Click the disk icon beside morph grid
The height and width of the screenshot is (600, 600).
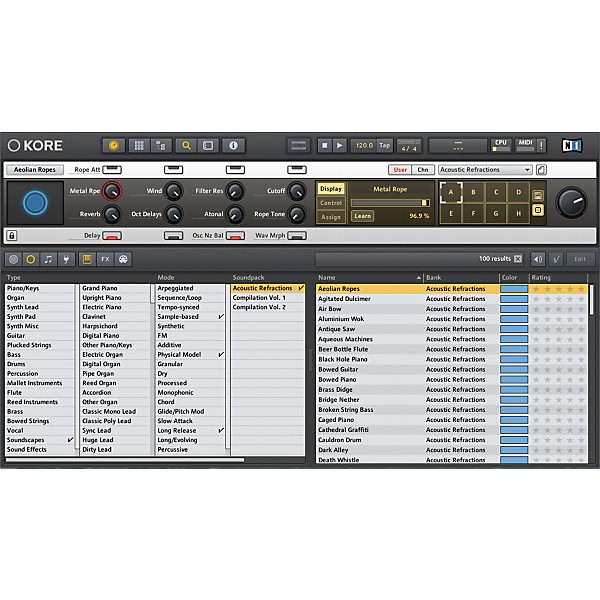tap(538, 196)
